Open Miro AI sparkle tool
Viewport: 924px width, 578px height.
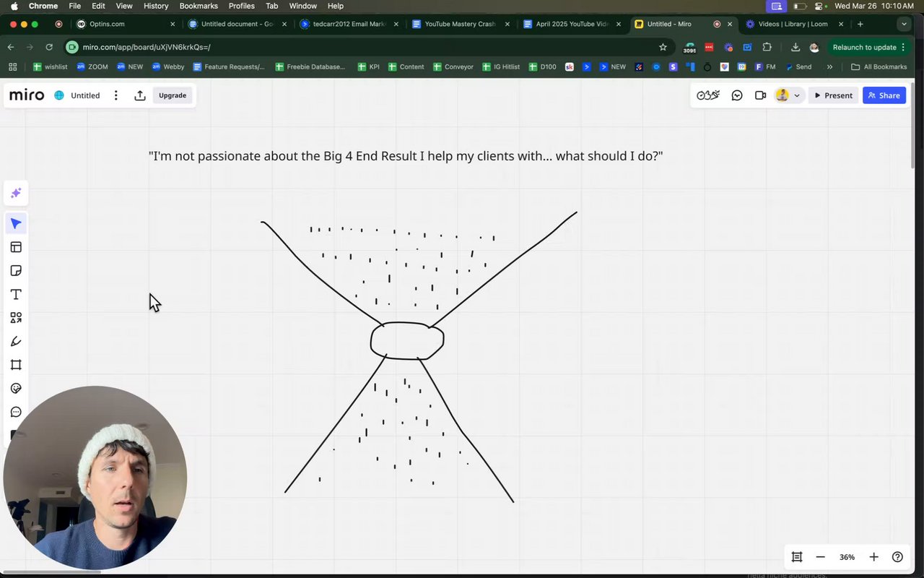click(16, 193)
